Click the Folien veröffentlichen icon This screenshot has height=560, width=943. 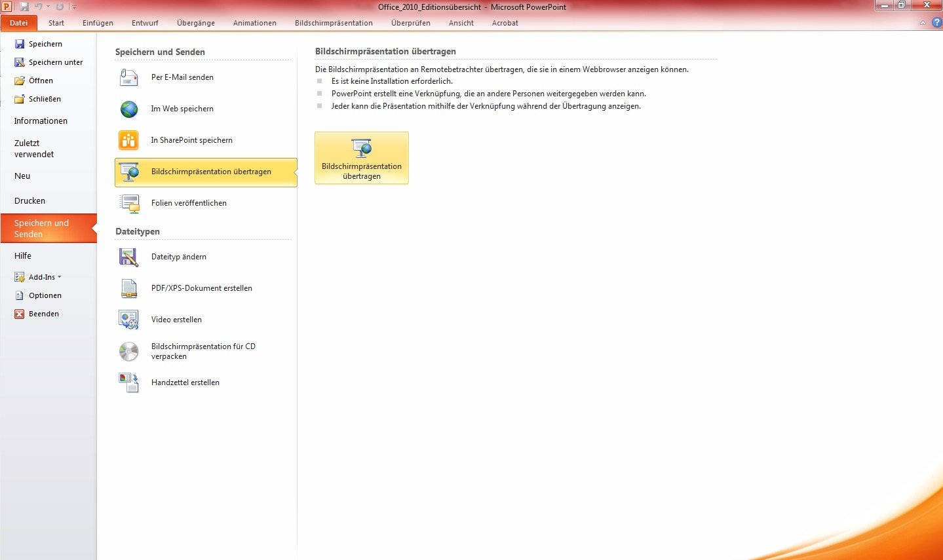pyautogui.click(x=129, y=203)
